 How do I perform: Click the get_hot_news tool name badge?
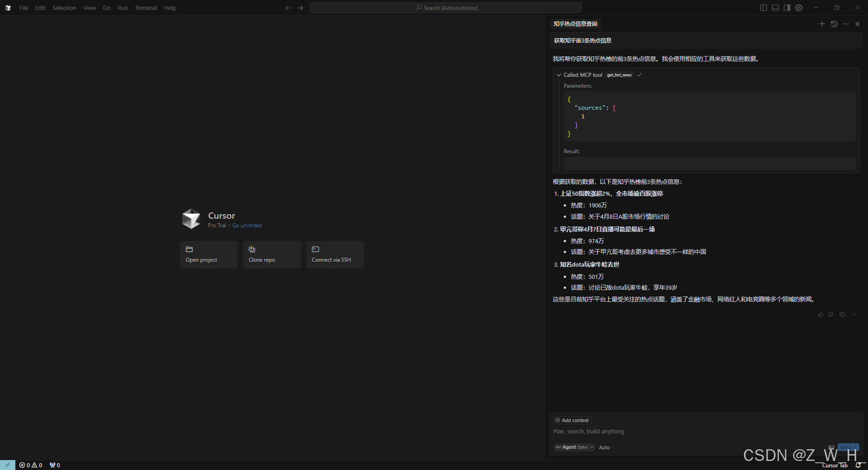coord(619,75)
